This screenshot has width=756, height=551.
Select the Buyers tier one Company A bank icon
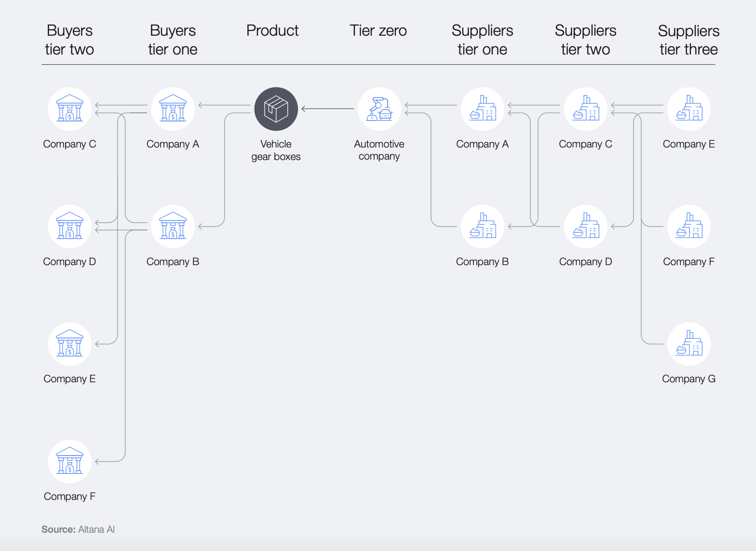173,109
